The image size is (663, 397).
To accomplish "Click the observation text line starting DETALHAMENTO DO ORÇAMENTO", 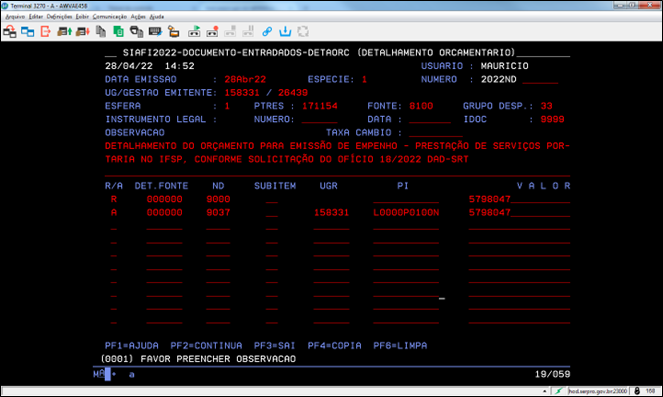I will click(x=337, y=146).
